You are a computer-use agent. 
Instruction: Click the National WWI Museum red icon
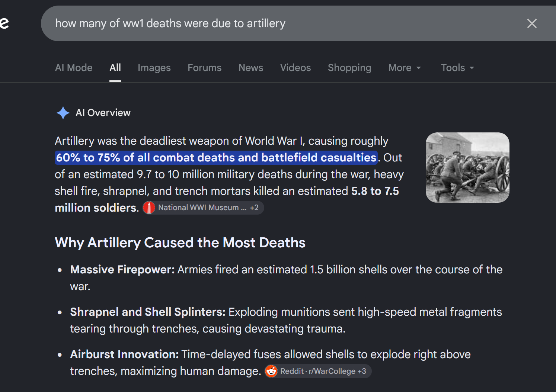pos(149,208)
